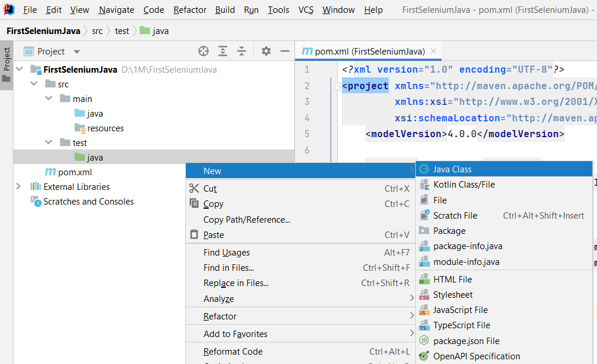Hide the Project panel with minus icon

click(x=285, y=51)
